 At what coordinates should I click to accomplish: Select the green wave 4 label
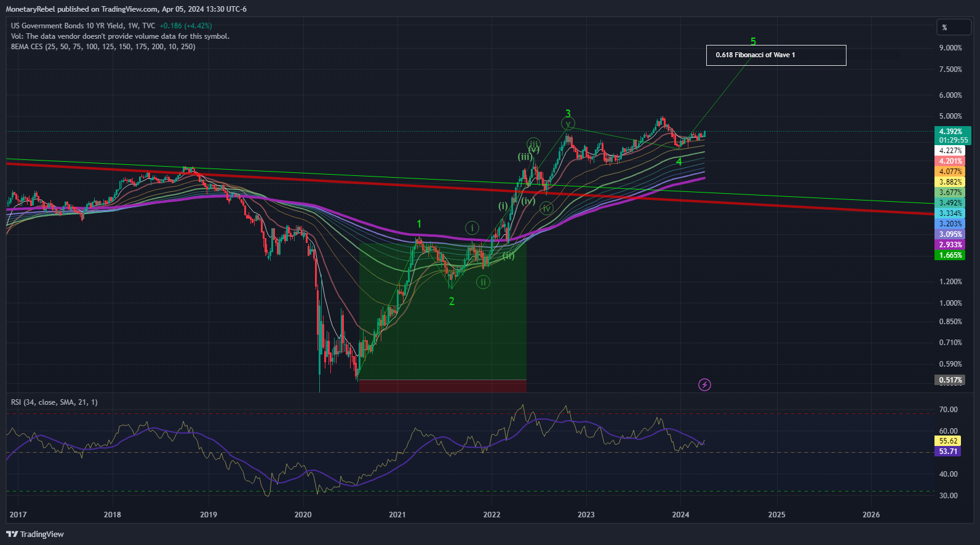point(679,162)
